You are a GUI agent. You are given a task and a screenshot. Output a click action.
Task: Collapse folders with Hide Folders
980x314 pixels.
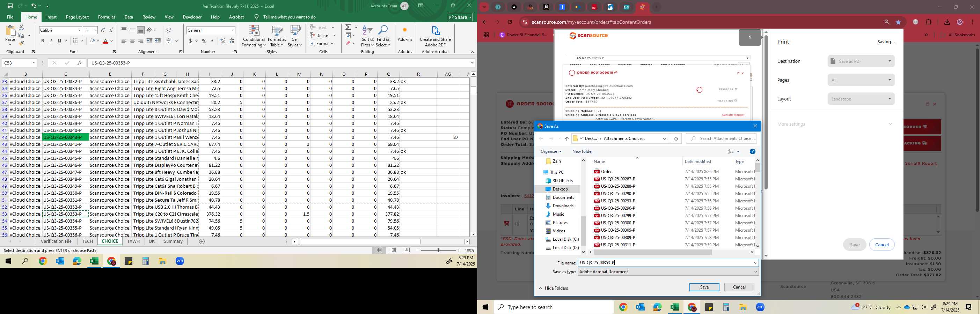(554, 288)
